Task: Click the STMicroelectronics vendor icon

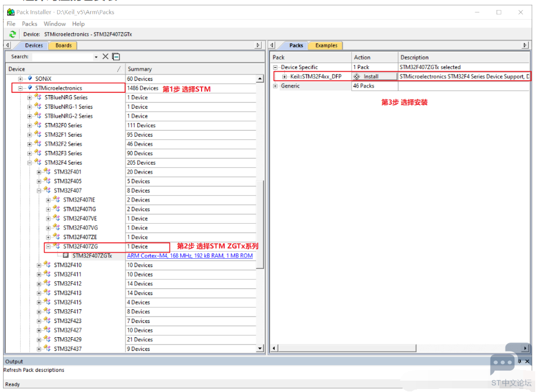Action: (x=30, y=87)
